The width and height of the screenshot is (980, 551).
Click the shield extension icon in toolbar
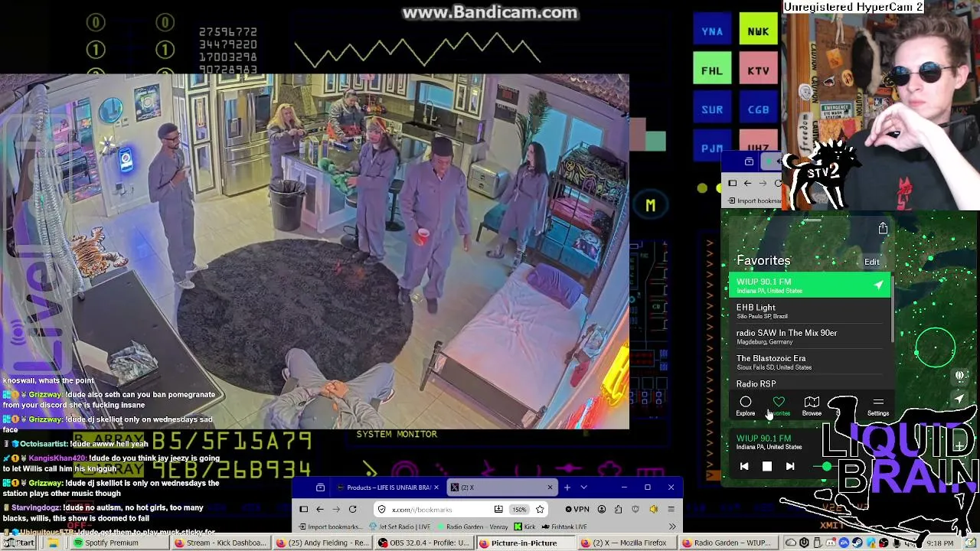tap(635, 509)
